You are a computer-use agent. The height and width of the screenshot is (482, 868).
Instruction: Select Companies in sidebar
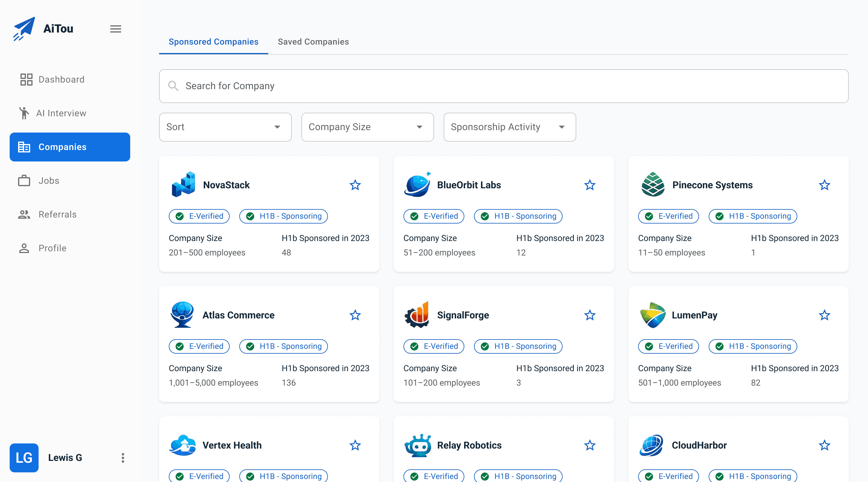pyautogui.click(x=70, y=147)
